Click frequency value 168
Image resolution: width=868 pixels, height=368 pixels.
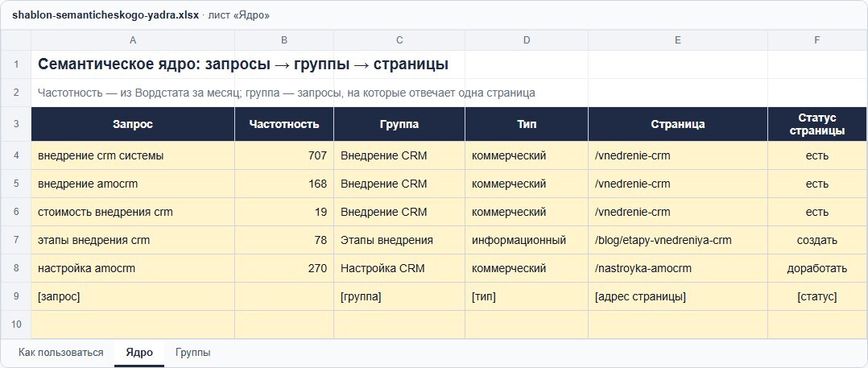[284, 184]
